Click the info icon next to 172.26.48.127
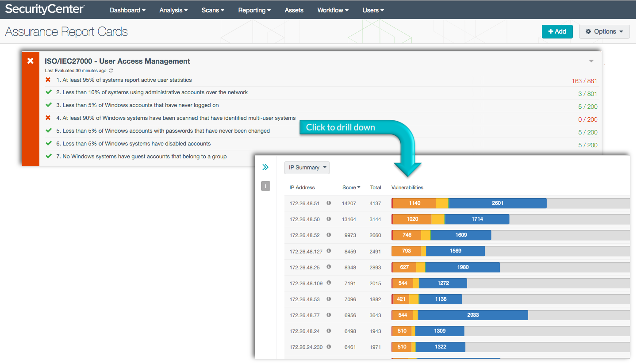 pyautogui.click(x=329, y=251)
